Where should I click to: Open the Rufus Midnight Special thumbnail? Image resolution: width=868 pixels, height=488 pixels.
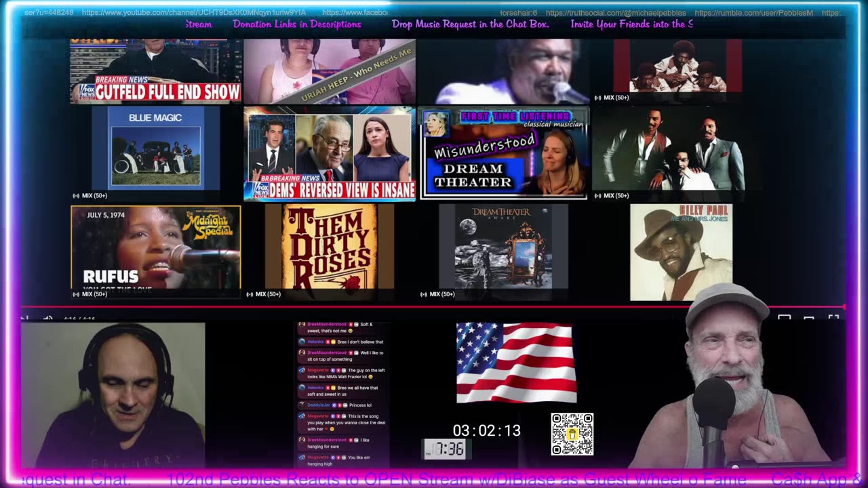click(156, 251)
